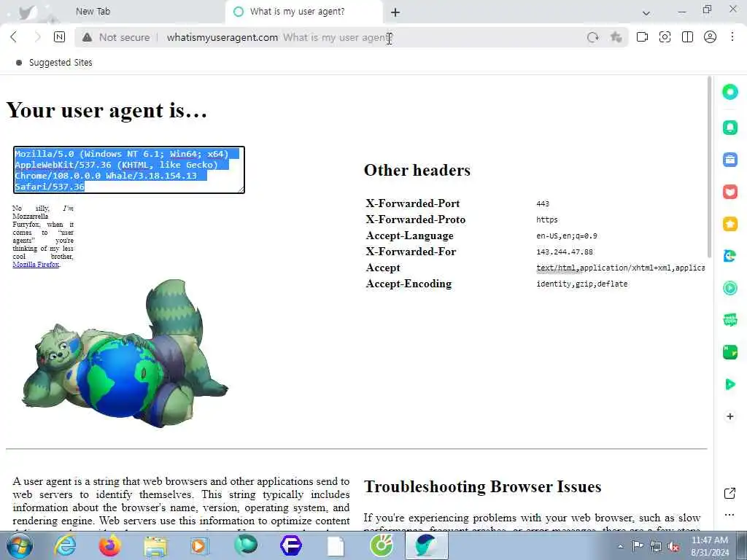Click the X-Forwarded-Port value 443
The image size is (747, 560).
[543, 204]
